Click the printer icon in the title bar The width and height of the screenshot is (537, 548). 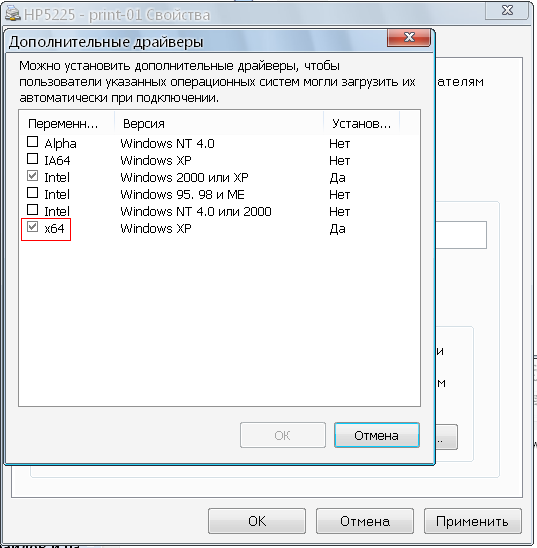click(x=13, y=14)
